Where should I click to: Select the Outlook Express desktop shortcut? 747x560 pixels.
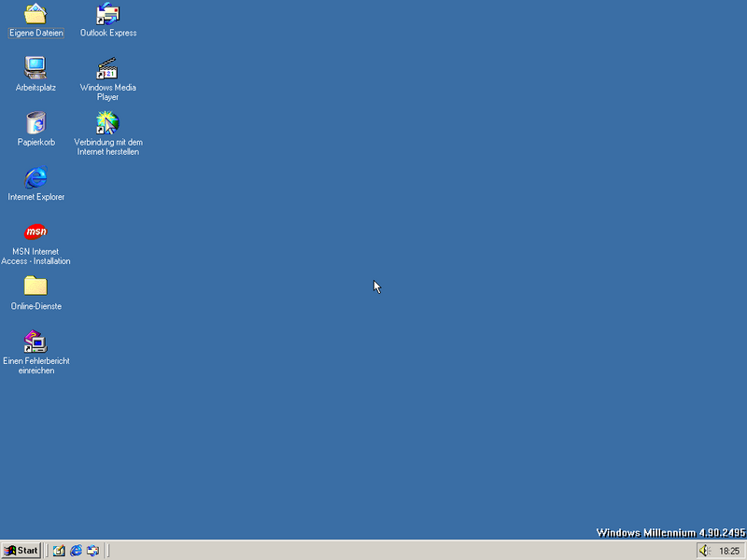pyautogui.click(x=107, y=14)
